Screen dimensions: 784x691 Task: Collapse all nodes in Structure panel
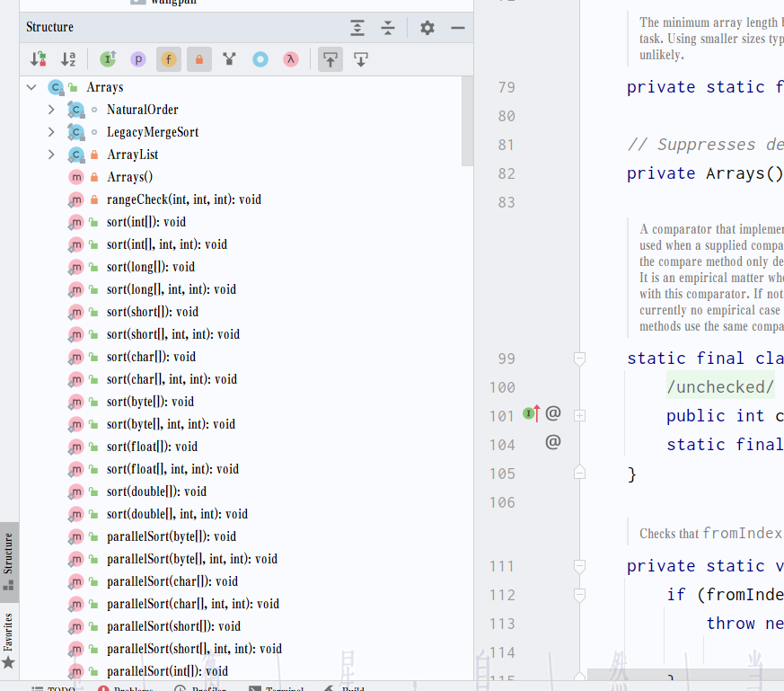coord(388,28)
